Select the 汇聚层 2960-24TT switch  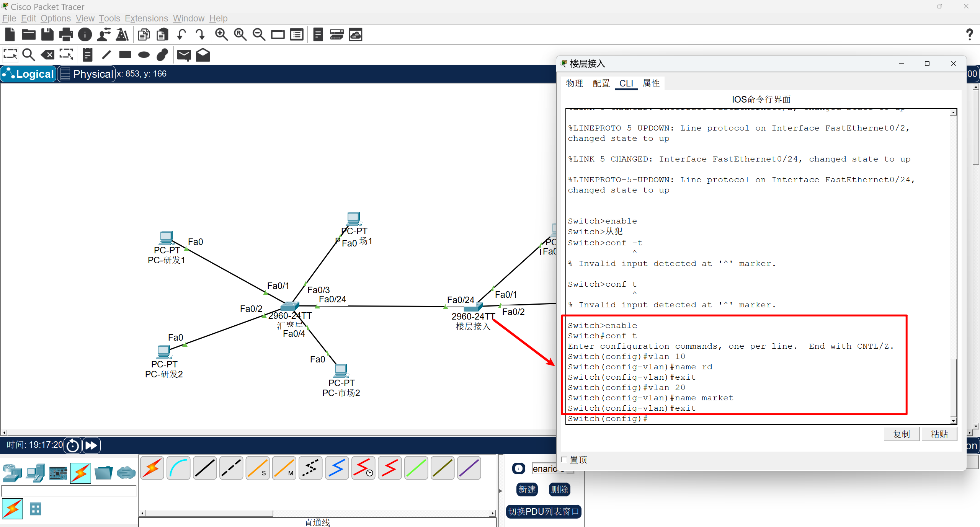(x=289, y=306)
